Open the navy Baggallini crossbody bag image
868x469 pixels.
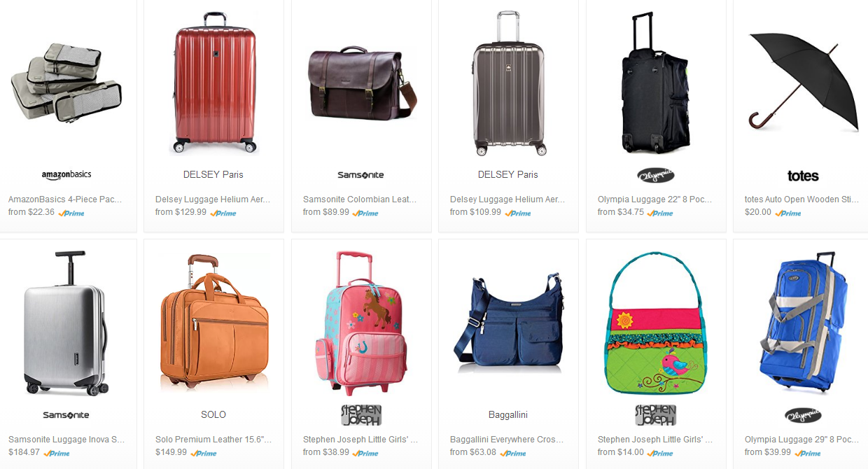tap(508, 323)
